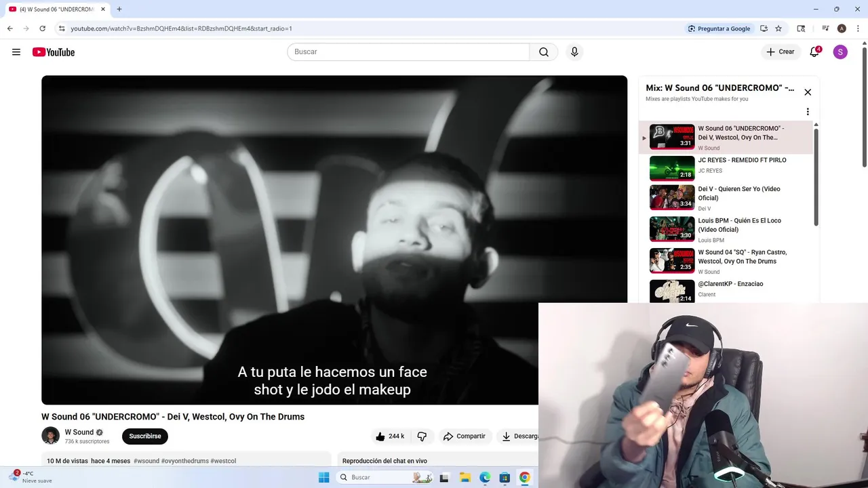Open Chrome from taskbar
The image size is (868, 488).
524,477
